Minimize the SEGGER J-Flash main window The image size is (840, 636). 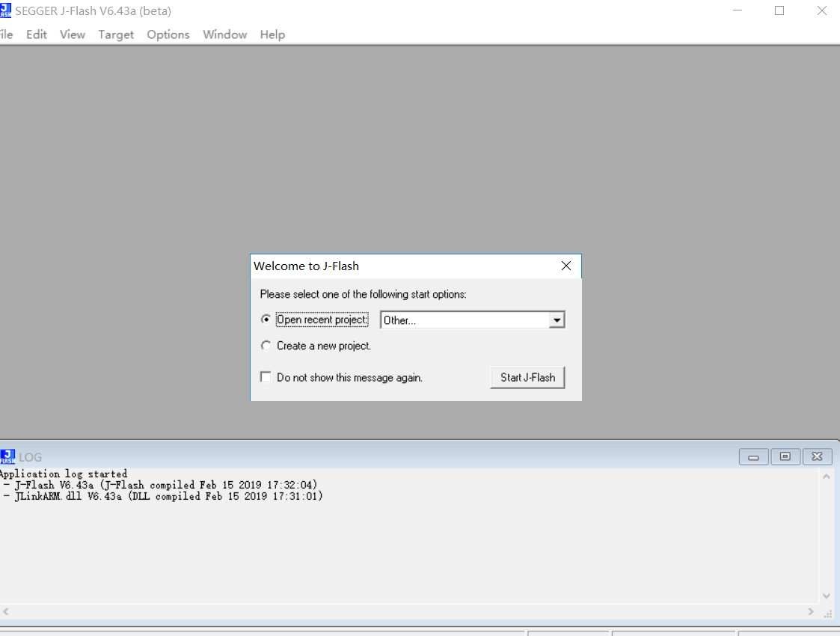click(x=738, y=10)
